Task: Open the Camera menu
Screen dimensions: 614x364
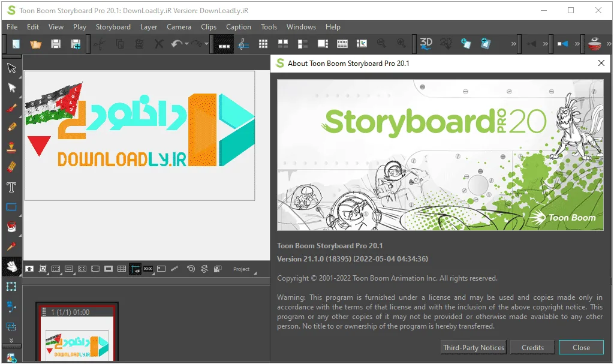Action: (x=179, y=26)
